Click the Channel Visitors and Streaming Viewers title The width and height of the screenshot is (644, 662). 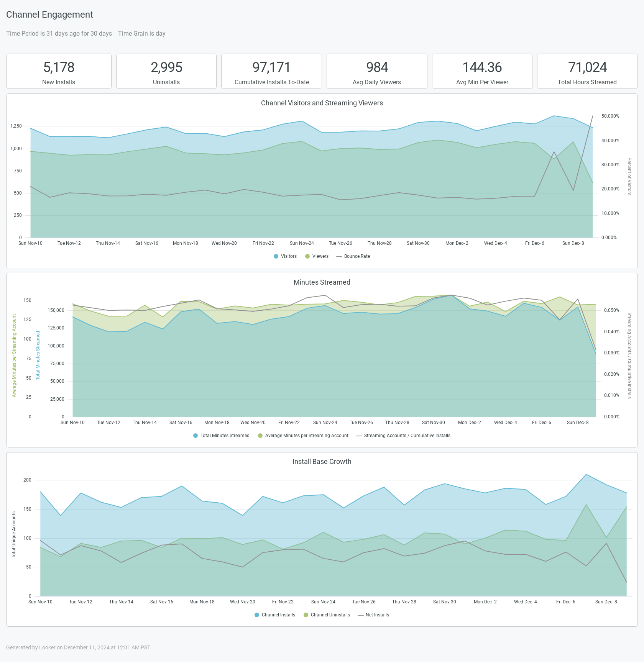click(x=322, y=103)
